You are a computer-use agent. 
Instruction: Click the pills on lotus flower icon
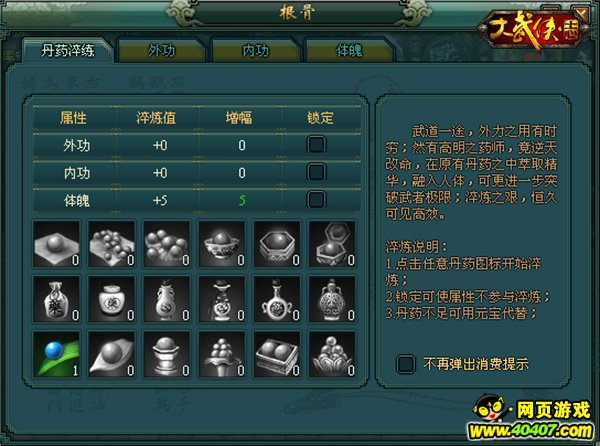click(x=332, y=355)
